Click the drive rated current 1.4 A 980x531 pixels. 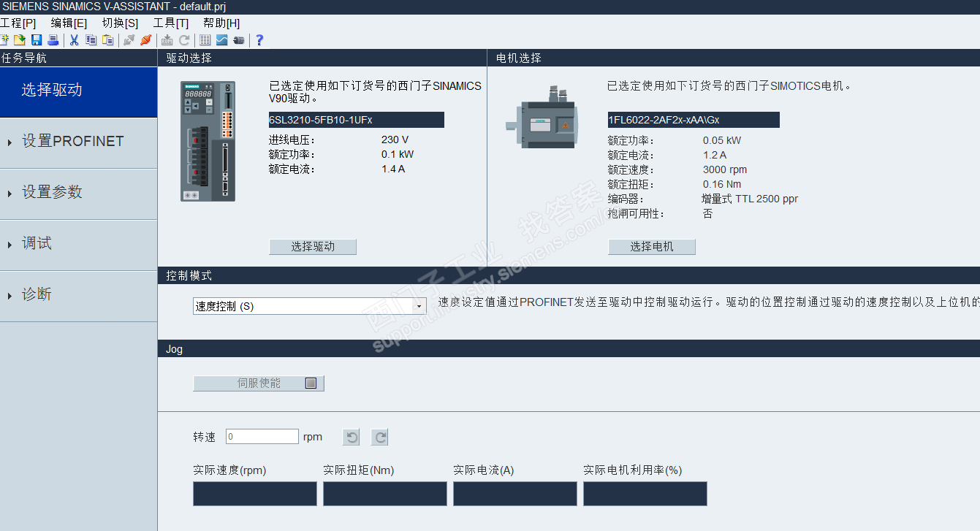coord(393,169)
